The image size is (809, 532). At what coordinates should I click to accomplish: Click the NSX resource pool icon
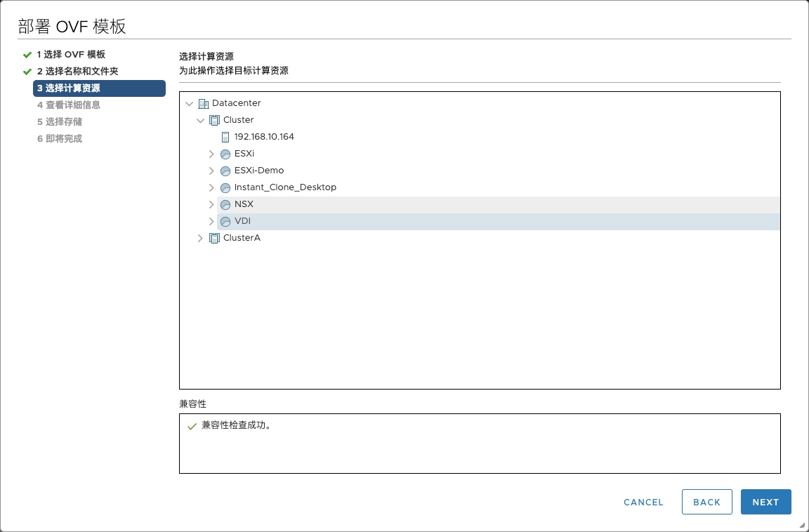[225, 205]
